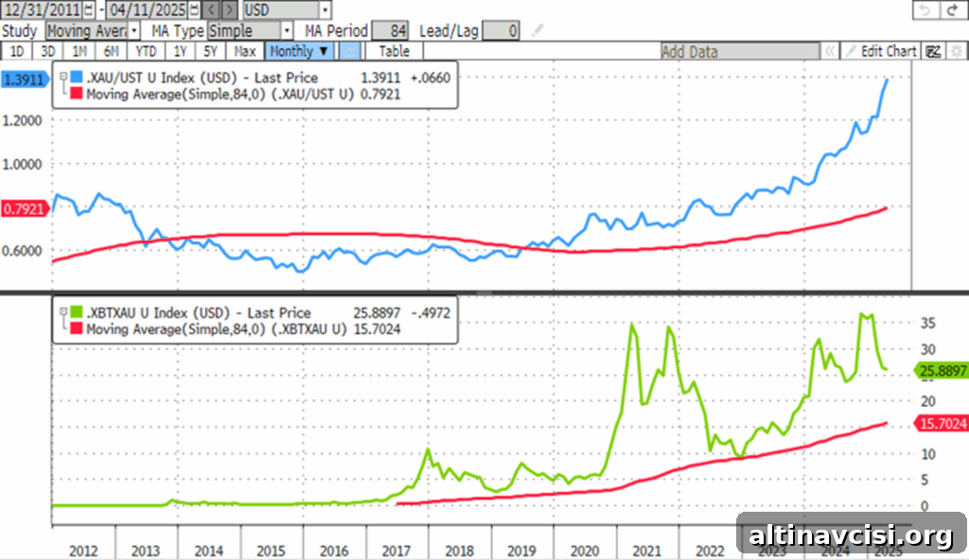Click the pencil icon next to Lead/Lag

click(537, 30)
